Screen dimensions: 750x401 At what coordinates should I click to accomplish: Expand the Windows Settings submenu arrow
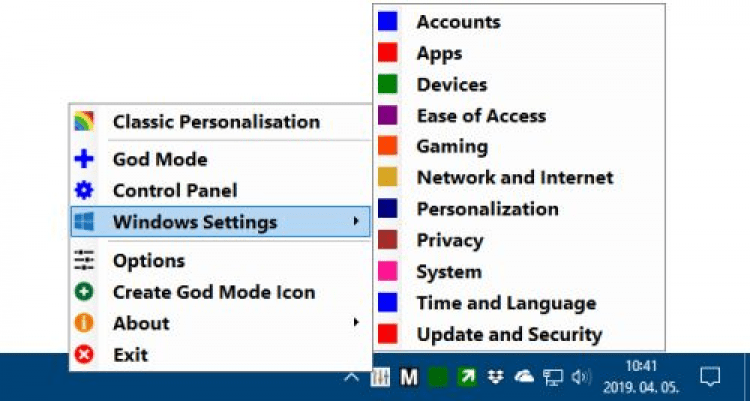coord(356,221)
